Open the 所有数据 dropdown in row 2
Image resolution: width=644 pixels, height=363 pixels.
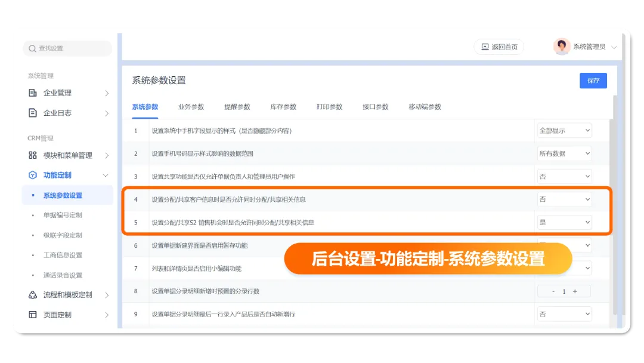(x=564, y=153)
